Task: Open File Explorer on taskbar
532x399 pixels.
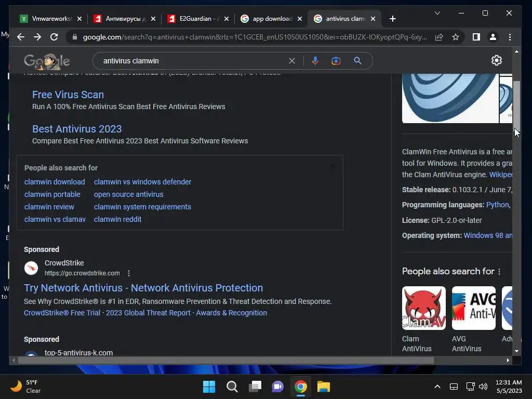Action: click(x=323, y=387)
